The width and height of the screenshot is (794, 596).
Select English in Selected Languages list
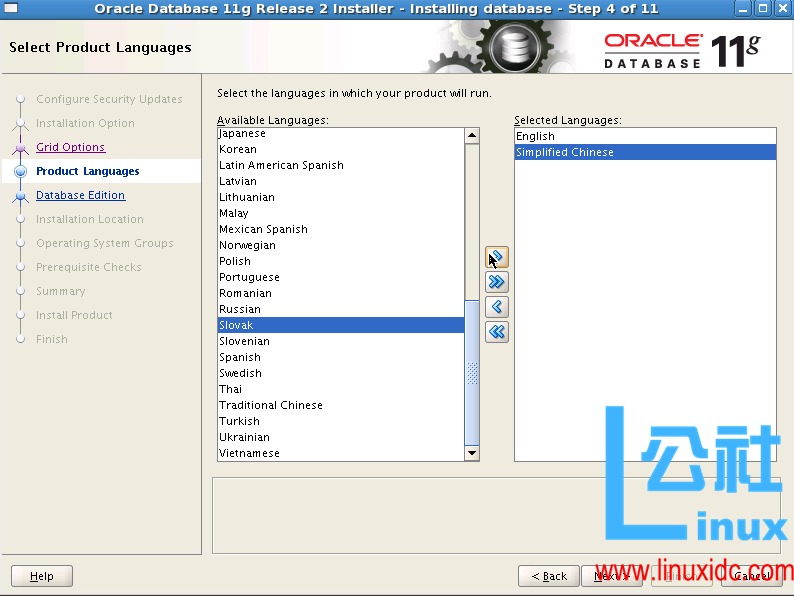click(x=536, y=136)
